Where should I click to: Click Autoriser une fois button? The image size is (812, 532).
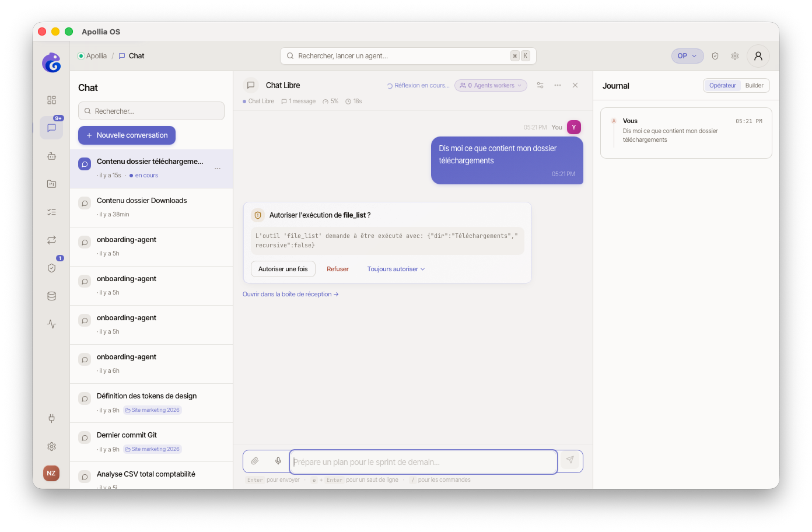[283, 269]
